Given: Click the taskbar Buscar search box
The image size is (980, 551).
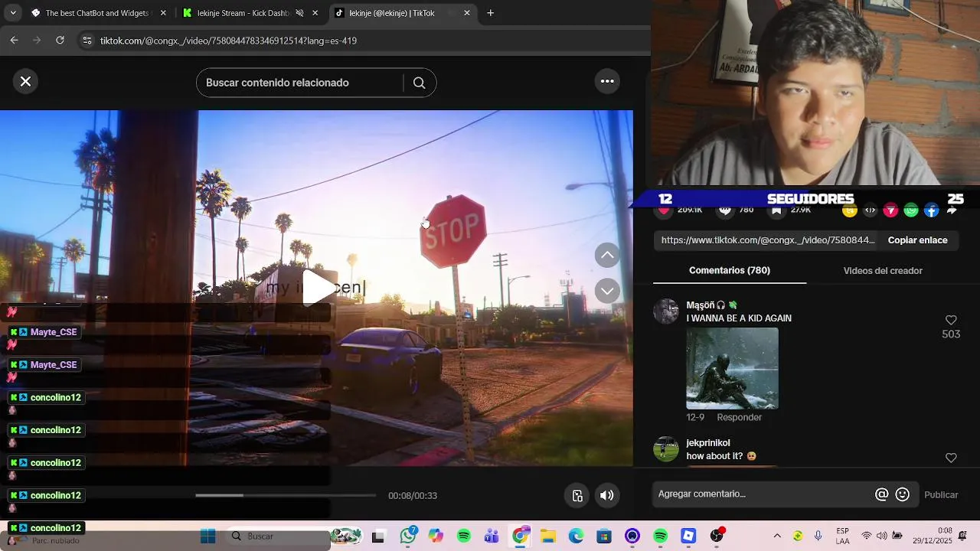Looking at the screenshot, I should (279, 536).
